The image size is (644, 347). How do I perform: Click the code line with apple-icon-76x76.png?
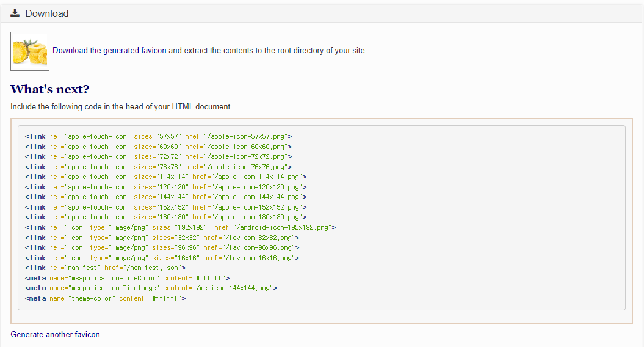pos(159,167)
